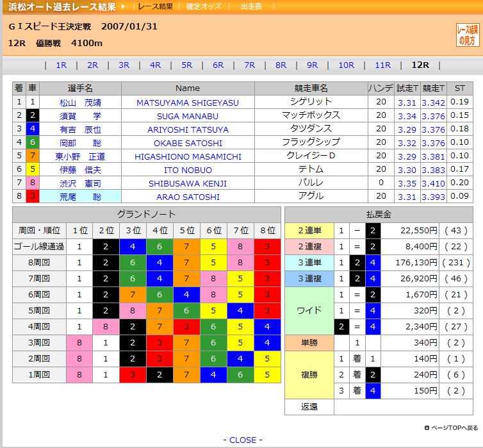Open race 2R results
This screenshot has height=448, width=483.
[x=92, y=65]
